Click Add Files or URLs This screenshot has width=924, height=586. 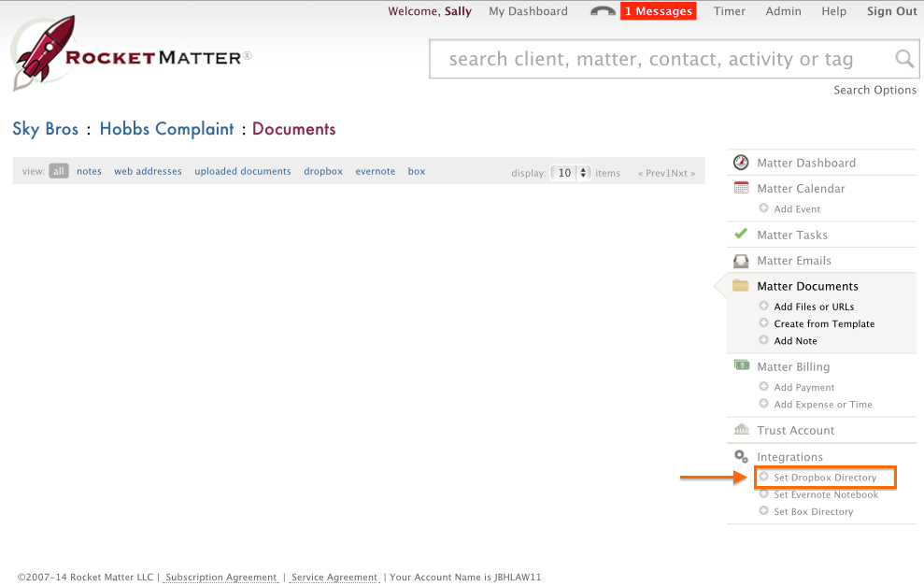pyautogui.click(x=814, y=307)
